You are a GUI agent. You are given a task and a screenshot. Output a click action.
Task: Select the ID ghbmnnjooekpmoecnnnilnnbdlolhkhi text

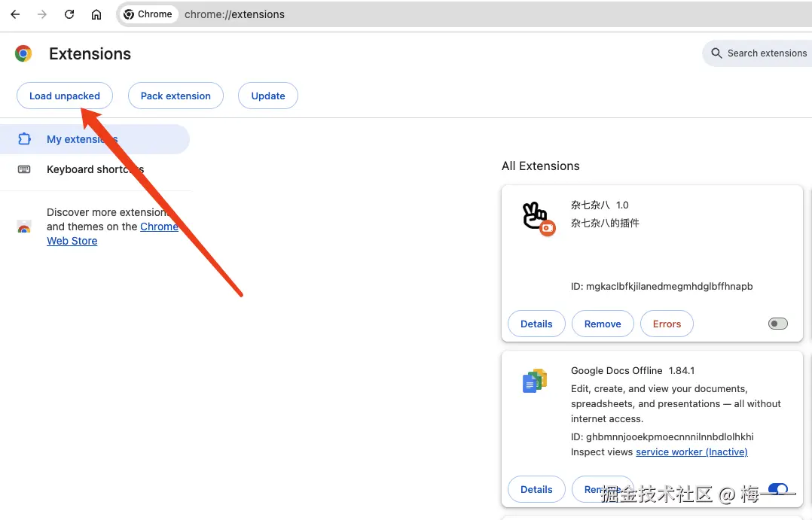(x=662, y=436)
